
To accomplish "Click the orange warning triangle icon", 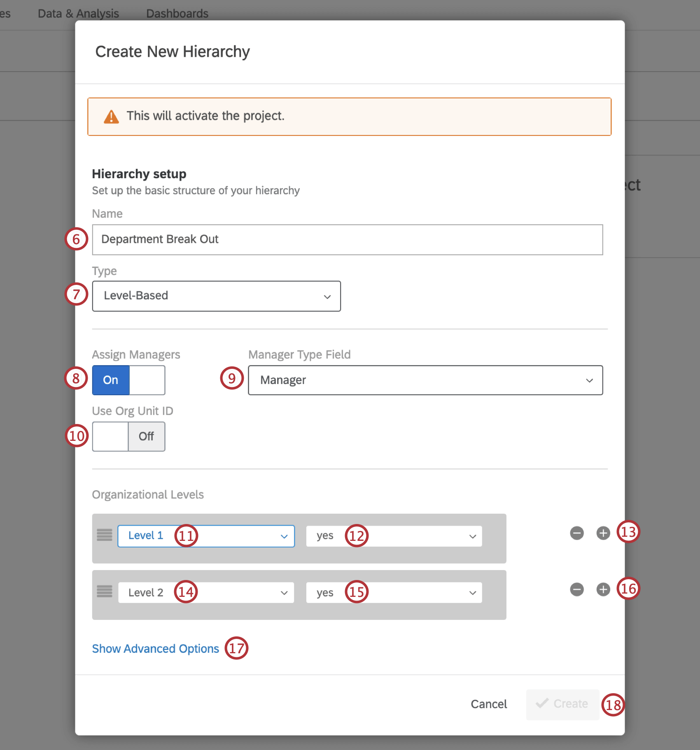I will pos(111,117).
